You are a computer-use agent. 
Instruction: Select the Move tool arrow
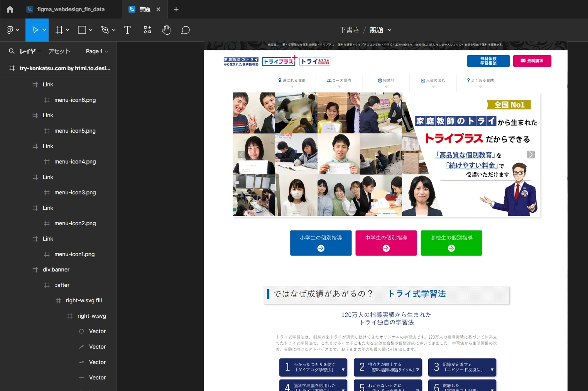[35, 30]
